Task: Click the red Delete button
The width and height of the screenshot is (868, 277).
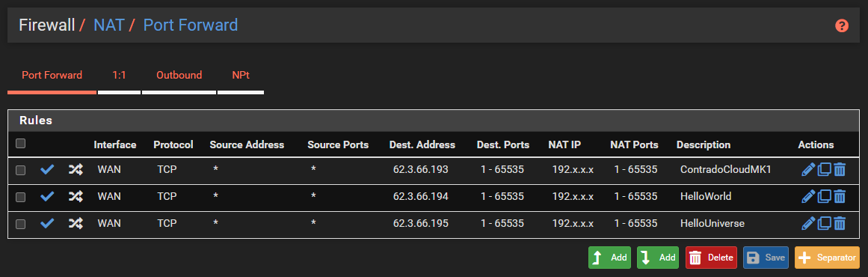Action: [x=711, y=258]
